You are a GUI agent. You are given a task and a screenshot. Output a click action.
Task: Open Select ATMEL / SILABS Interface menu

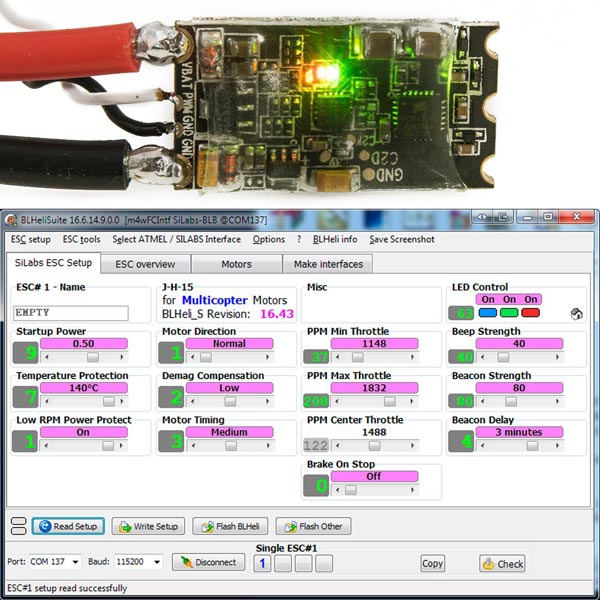tap(176, 240)
